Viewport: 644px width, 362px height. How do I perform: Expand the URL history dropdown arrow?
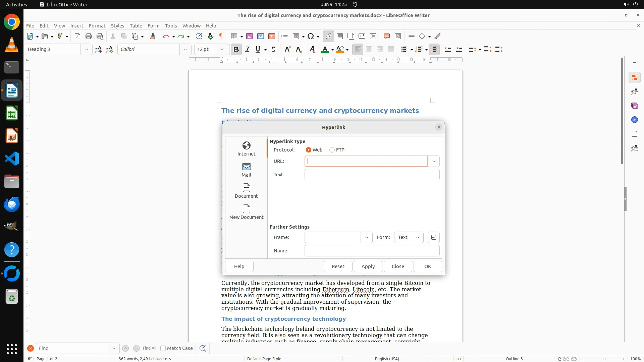[x=433, y=161]
